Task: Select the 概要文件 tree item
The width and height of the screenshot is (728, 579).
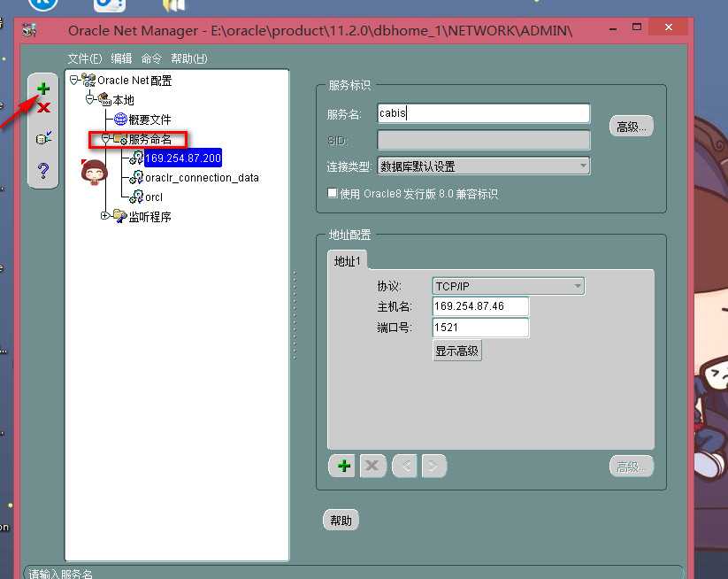Action: 149,120
